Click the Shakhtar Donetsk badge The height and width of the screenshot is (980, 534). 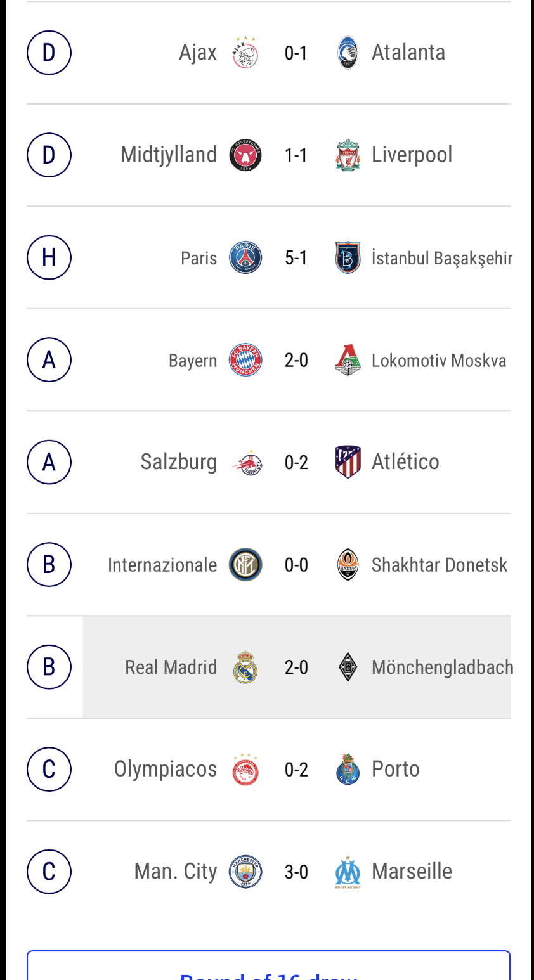pos(348,564)
